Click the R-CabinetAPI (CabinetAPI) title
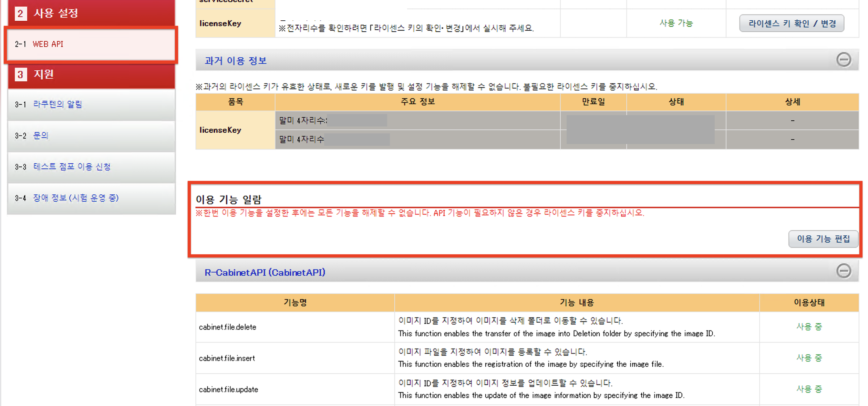The image size is (868, 406). pyautogui.click(x=265, y=272)
